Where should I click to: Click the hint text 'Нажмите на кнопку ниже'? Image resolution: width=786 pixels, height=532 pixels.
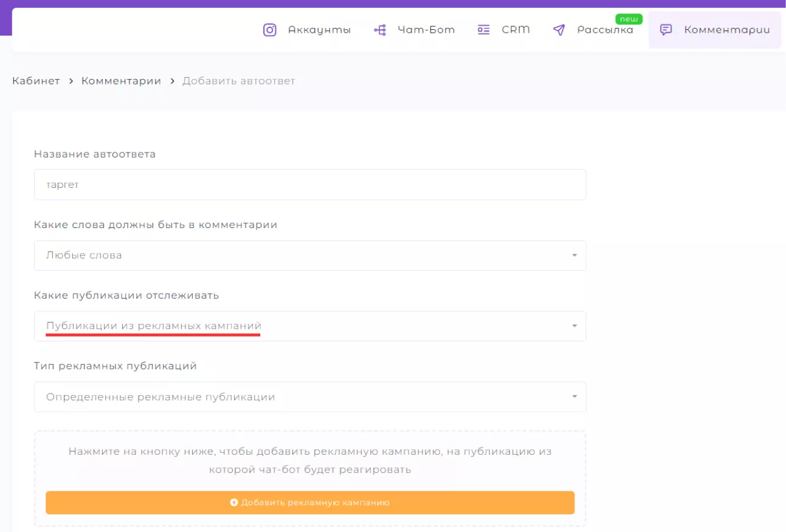310,461
